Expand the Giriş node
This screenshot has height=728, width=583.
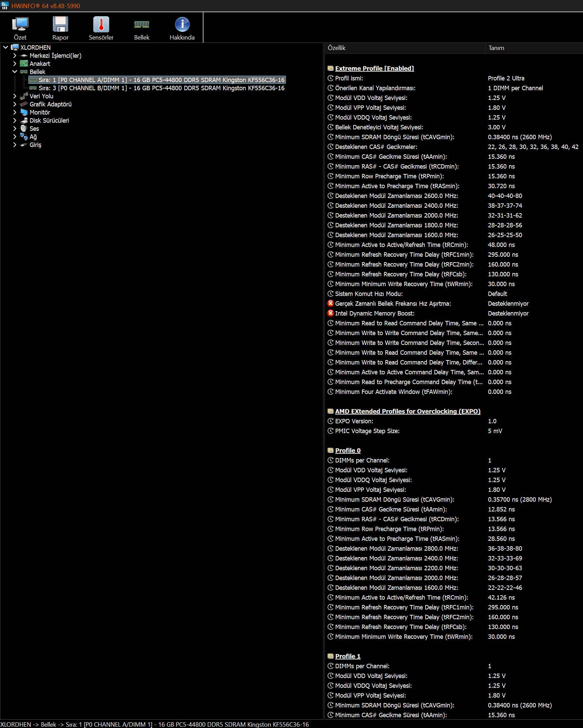point(15,145)
